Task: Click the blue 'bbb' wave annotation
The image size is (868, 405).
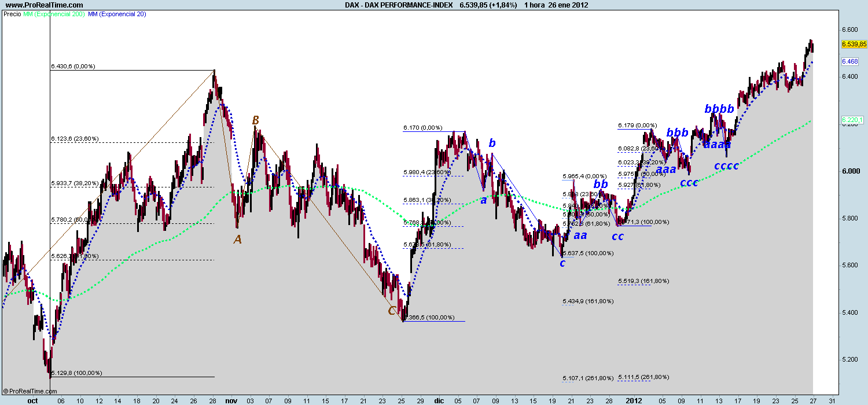Action: (x=677, y=132)
